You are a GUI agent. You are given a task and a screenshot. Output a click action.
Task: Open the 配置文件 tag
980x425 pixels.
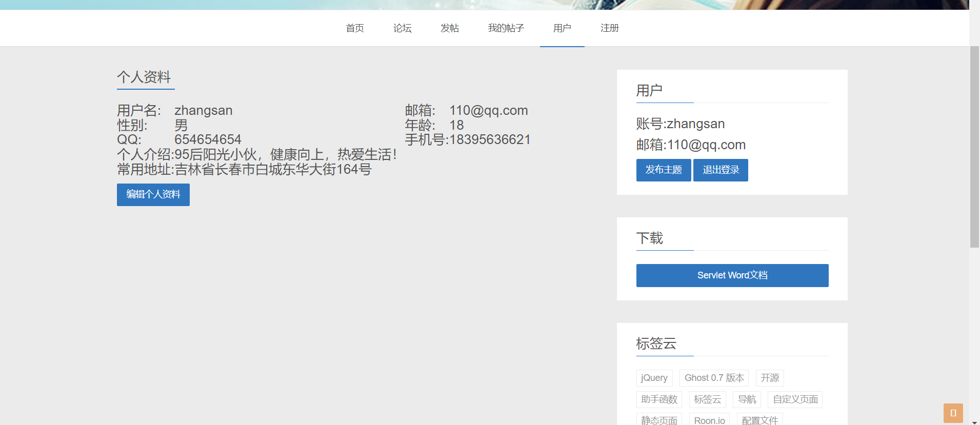click(x=759, y=420)
